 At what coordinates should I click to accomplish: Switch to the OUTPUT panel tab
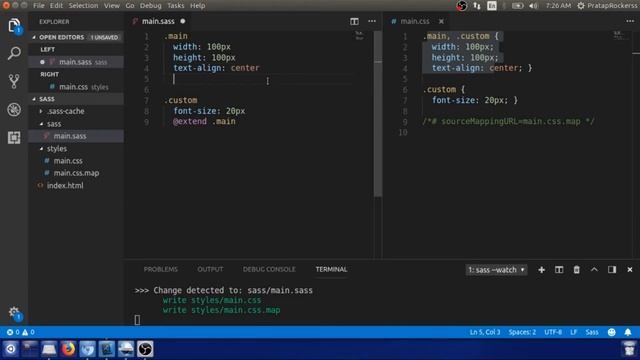click(210, 269)
